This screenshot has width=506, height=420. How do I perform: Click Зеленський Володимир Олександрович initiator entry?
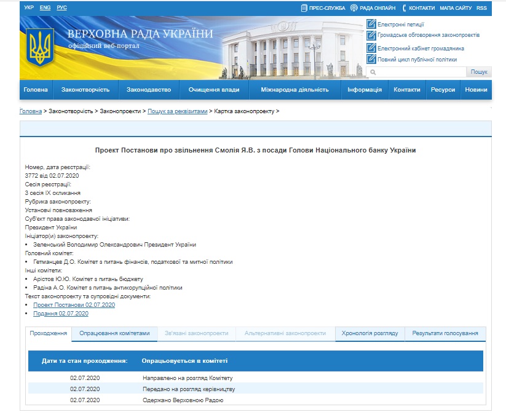tap(114, 245)
